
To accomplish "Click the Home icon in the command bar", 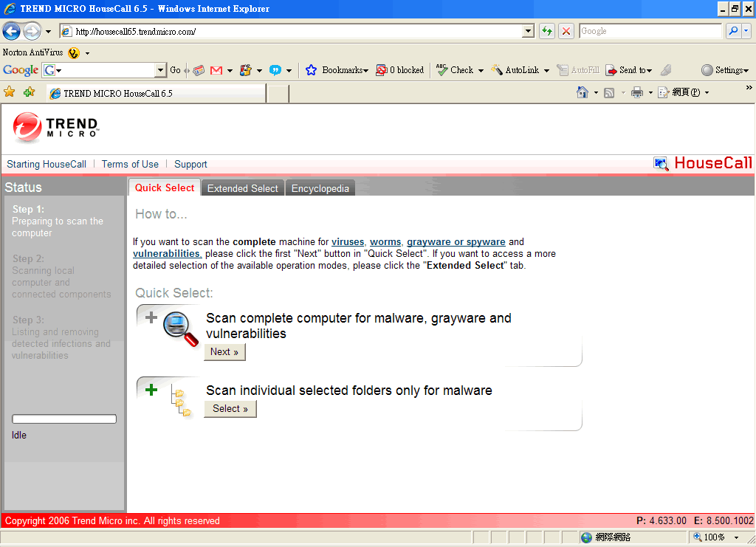I will tap(583, 92).
